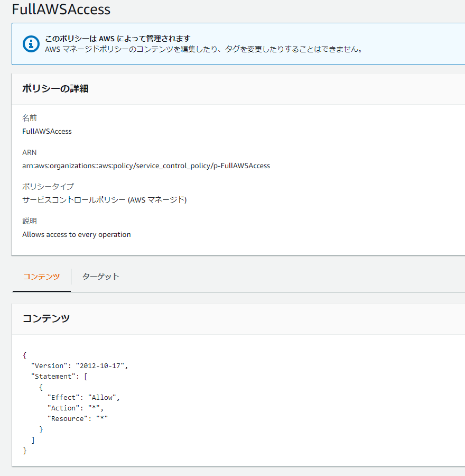Click the "Action": "*" JSON line
Screen dimensions: 465x476
coord(75,408)
